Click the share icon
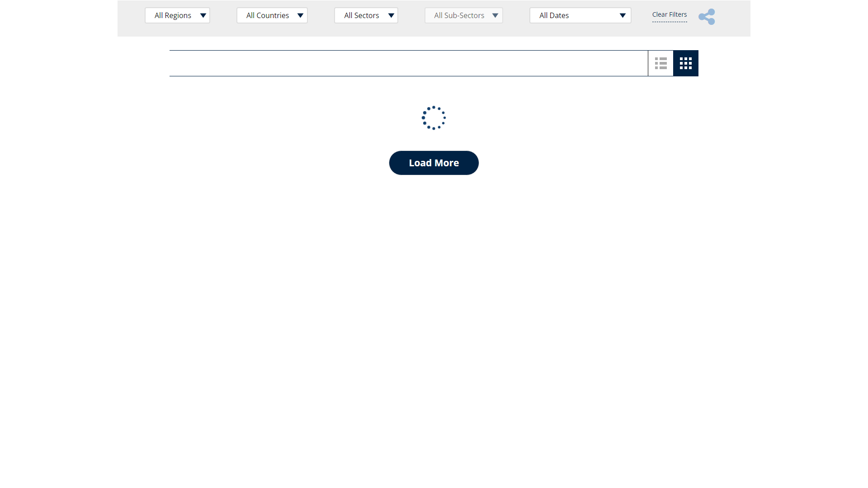The image size is (868, 488). (x=707, y=17)
